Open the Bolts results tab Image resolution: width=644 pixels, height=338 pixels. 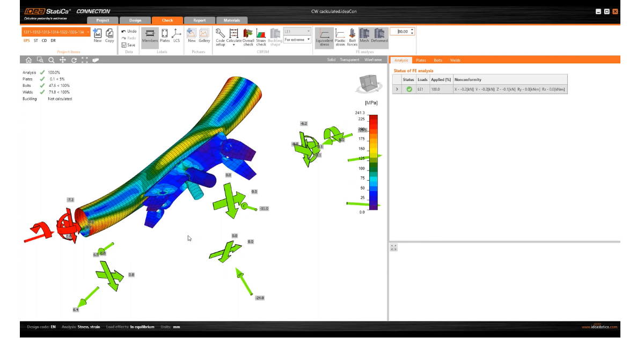point(438,60)
